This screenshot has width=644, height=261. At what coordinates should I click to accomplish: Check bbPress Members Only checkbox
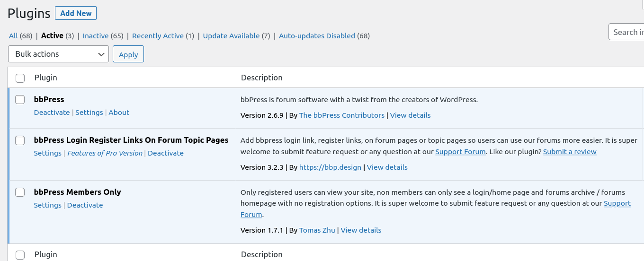tap(20, 192)
